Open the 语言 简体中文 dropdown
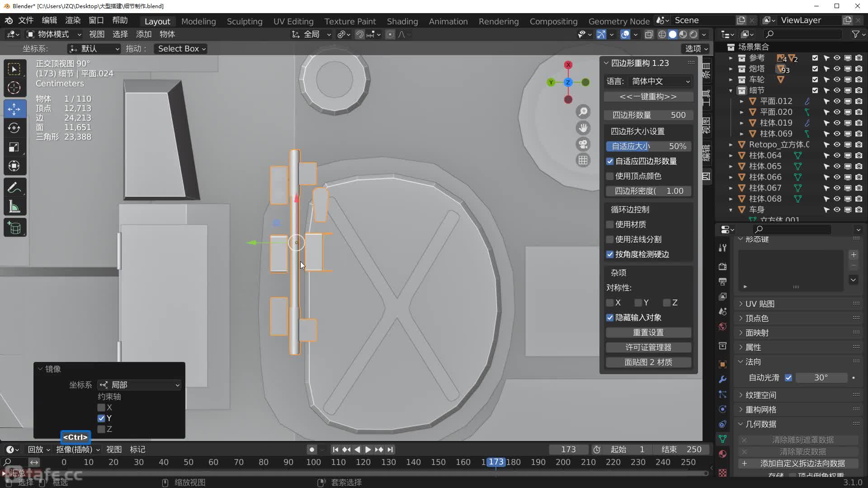The height and width of the screenshot is (488, 868). point(660,81)
